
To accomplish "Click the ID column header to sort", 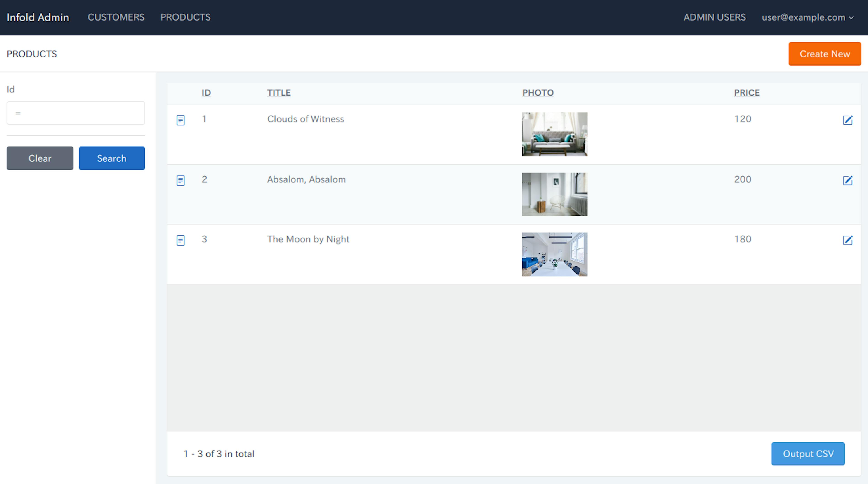I will 206,92.
